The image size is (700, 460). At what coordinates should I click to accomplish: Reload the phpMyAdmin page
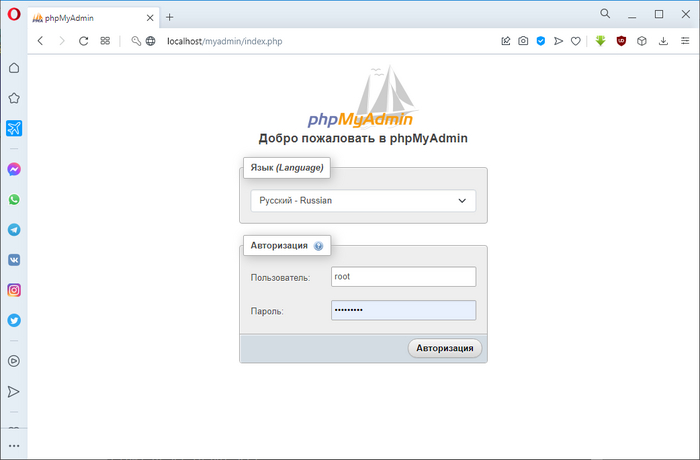coord(83,41)
